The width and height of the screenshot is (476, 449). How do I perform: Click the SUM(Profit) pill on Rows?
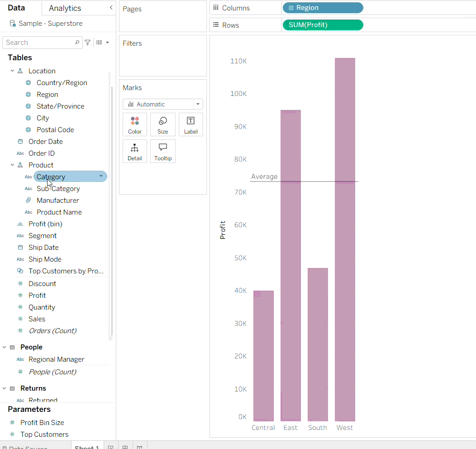322,25
